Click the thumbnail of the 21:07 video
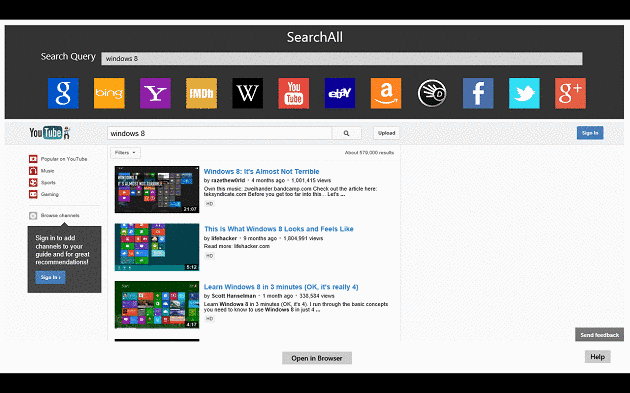The width and height of the screenshot is (630, 393). pos(157,190)
